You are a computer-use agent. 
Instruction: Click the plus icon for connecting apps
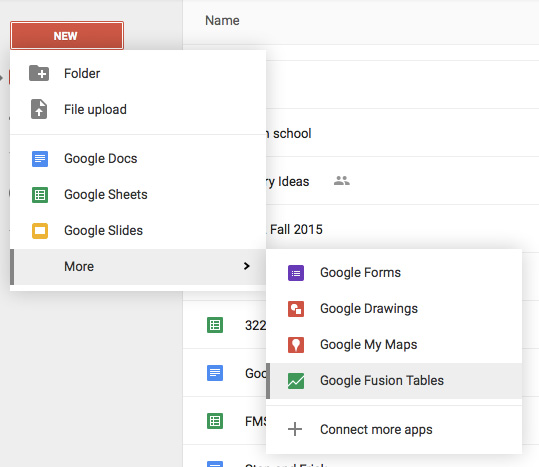tap(295, 429)
